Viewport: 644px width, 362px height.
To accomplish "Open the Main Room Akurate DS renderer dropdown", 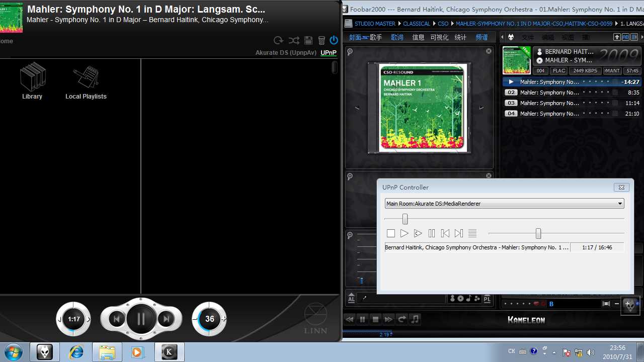I will click(505, 204).
